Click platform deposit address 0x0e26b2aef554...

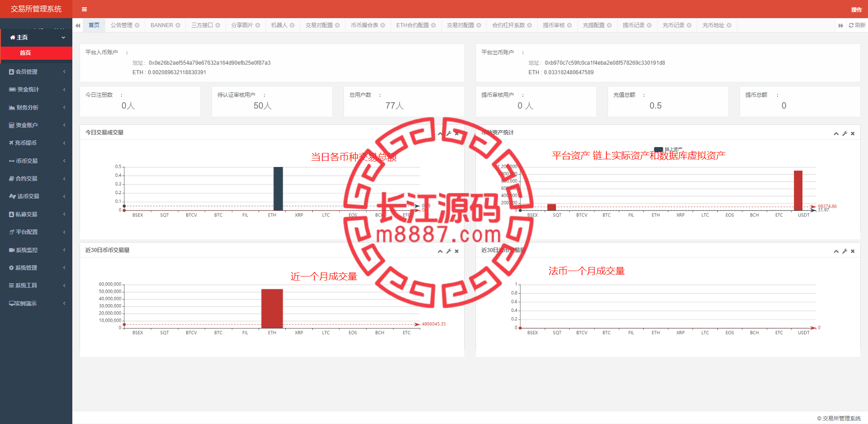pyautogui.click(x=210, y=63)
